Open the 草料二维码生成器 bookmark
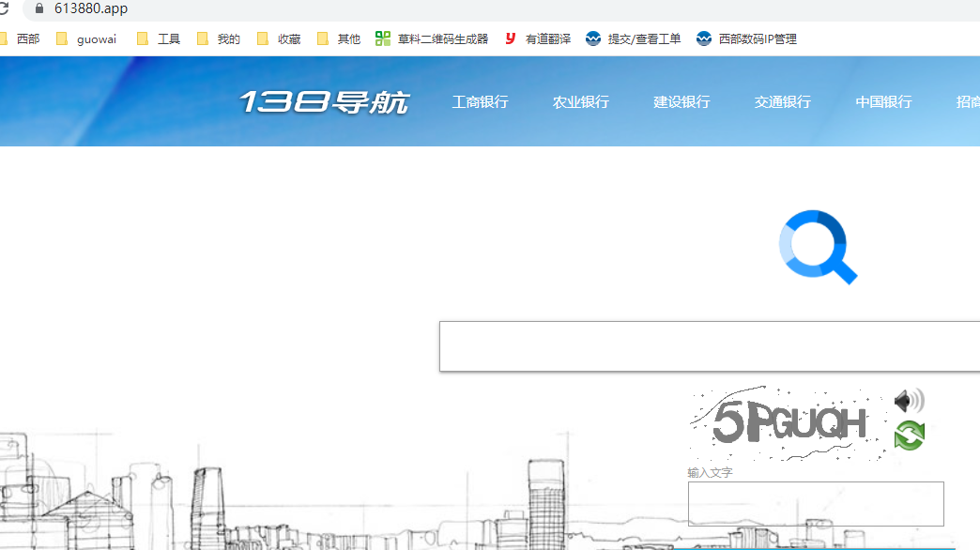The image size is (980, 550). 432,38
